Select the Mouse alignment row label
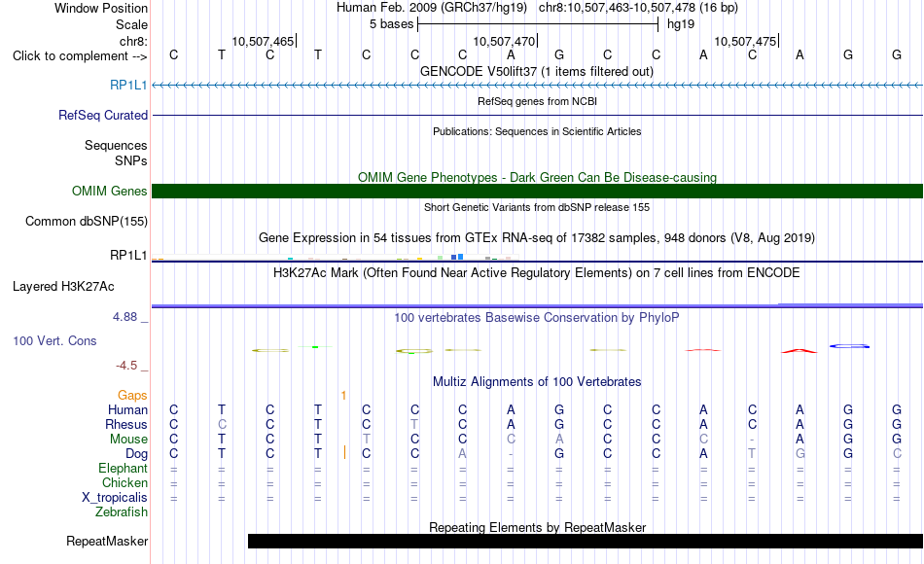 point(128,440)
